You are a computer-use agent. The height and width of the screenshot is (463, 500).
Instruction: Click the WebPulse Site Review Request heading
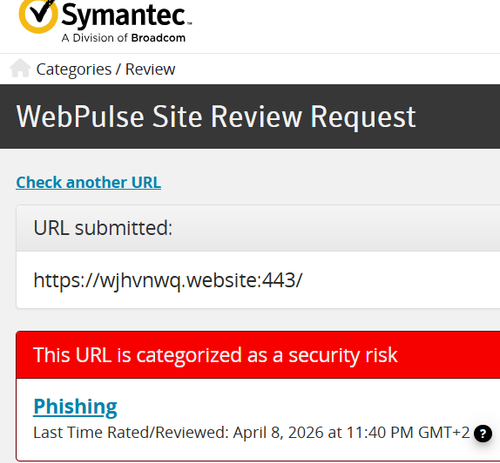(x=216, y=117)
